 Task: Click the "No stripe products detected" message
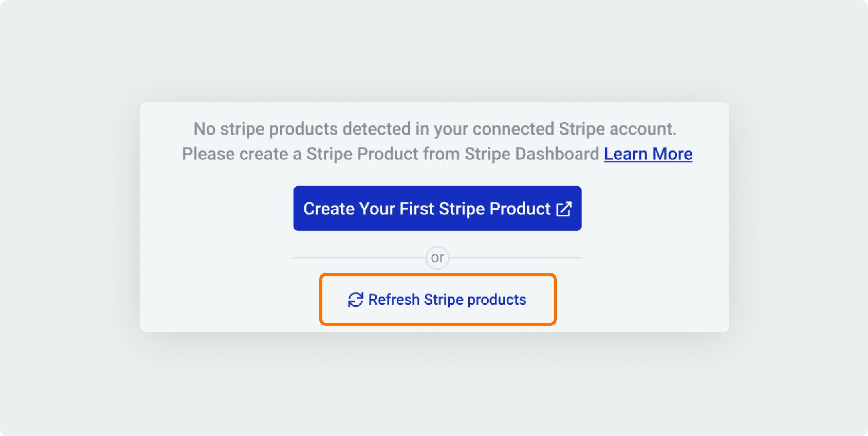pos(435,129)
